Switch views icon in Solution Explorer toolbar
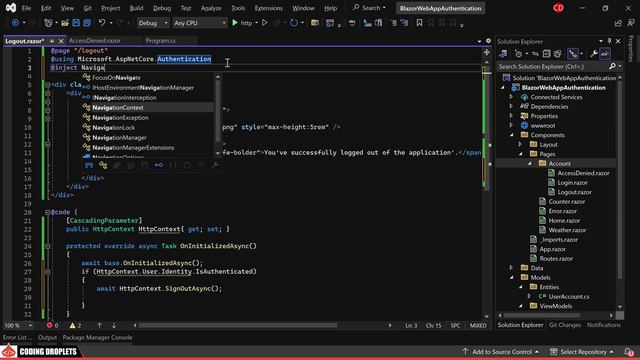The height and width of the screenshot is (360, 640). click(503, 53)
